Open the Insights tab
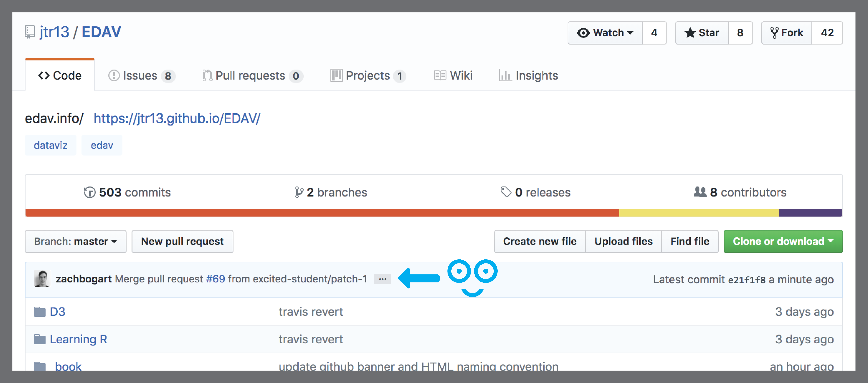Viewport: 868px width, 383px height. point(528,76)
